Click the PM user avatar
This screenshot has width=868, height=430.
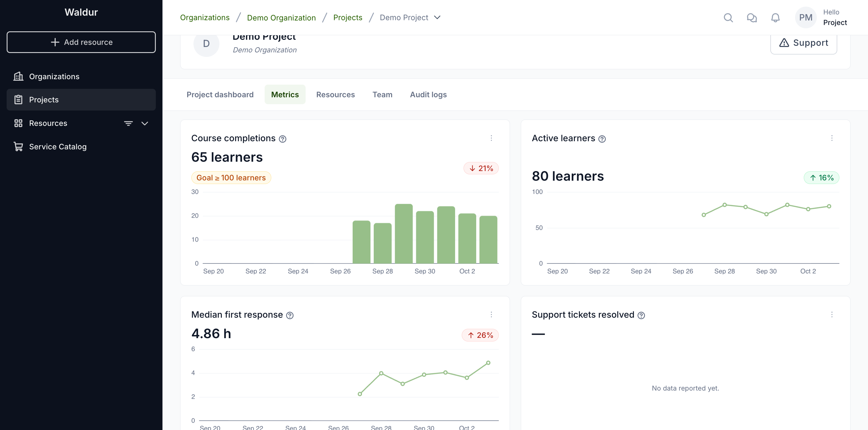pos(806,17)
